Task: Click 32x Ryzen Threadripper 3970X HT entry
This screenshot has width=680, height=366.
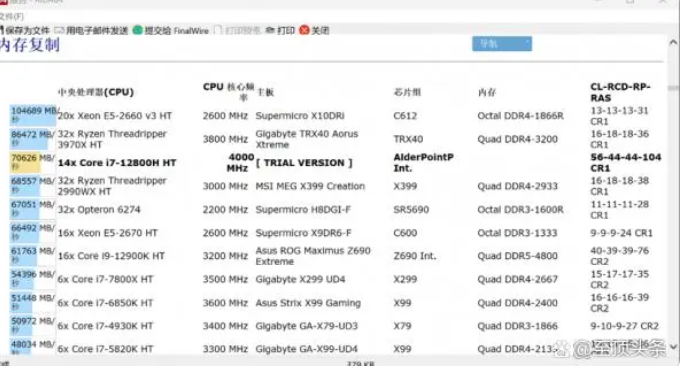Action: [112, 139]
